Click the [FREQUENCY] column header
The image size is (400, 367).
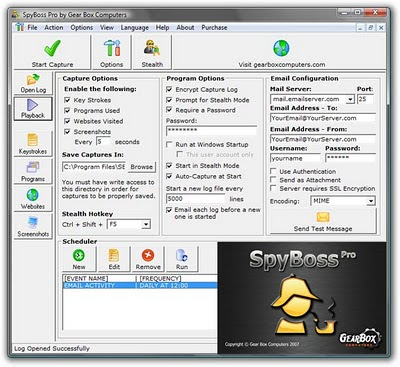(x=160, y=279)
